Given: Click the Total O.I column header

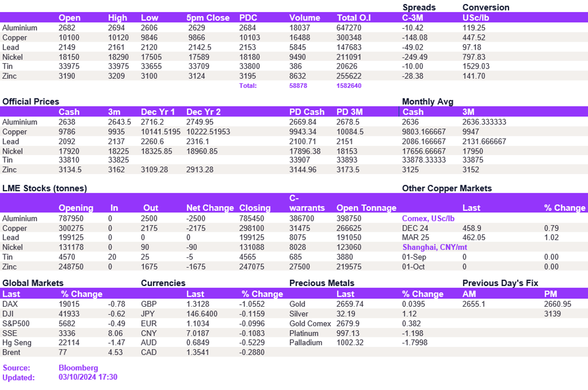Looking at the screenshot, I should pos(354,18).
